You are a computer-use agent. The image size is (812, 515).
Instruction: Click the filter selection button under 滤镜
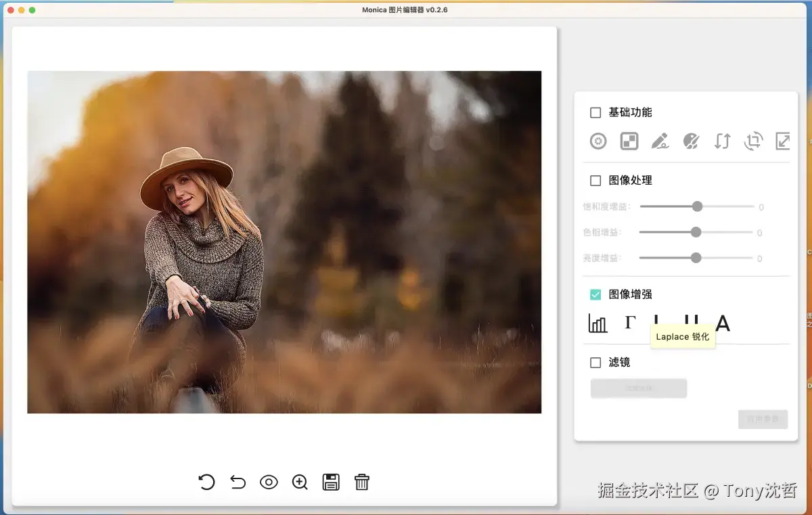pos(639,388)
